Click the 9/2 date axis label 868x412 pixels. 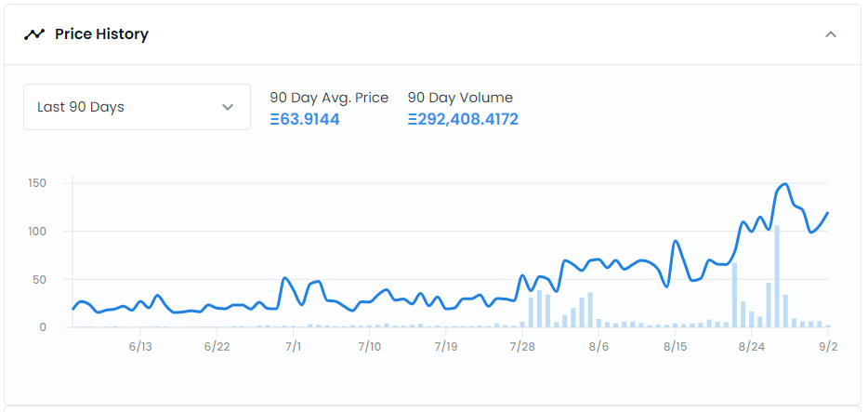click(828, 347)
